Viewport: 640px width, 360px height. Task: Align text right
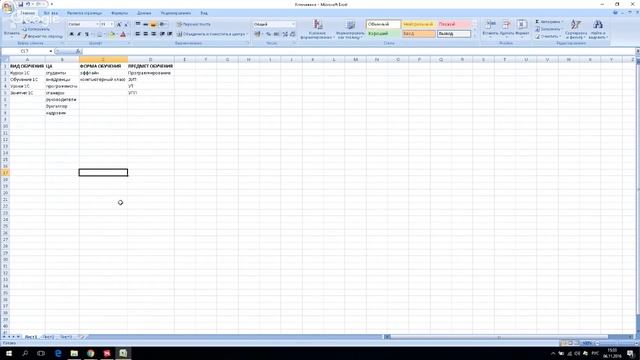pyautogui.click(x=153, y=34)
